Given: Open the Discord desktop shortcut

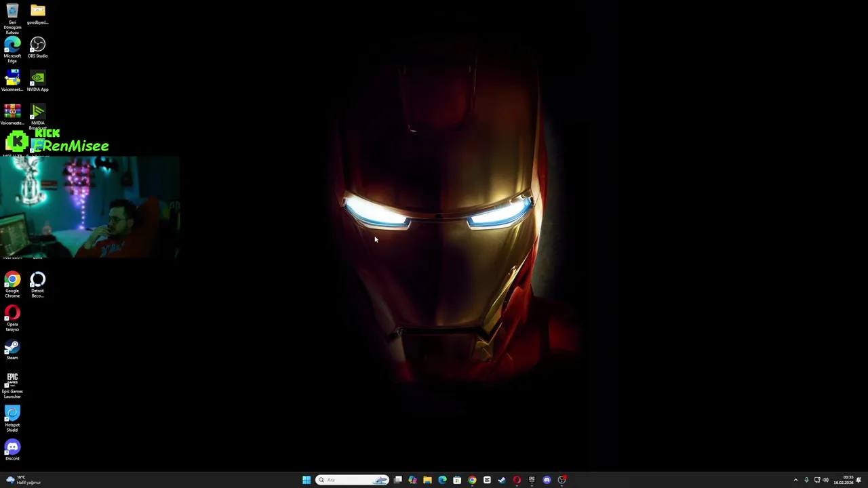Looking at the screenshot, I should (x=12, y=451).
